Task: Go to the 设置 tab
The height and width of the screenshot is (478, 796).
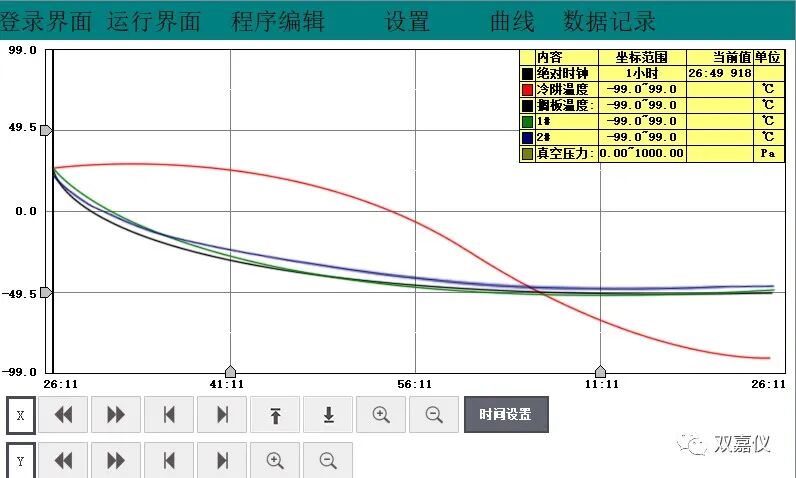Action: point(407,21)
